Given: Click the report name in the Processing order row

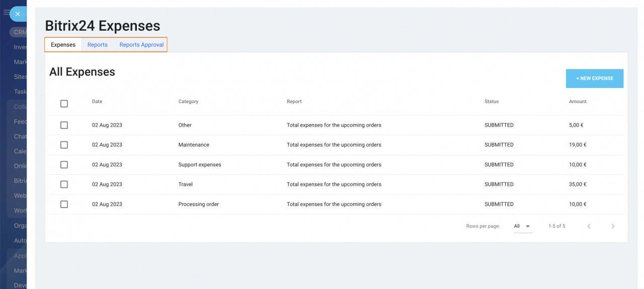Looking at the screenshot, I should click(x=334, y=205).
